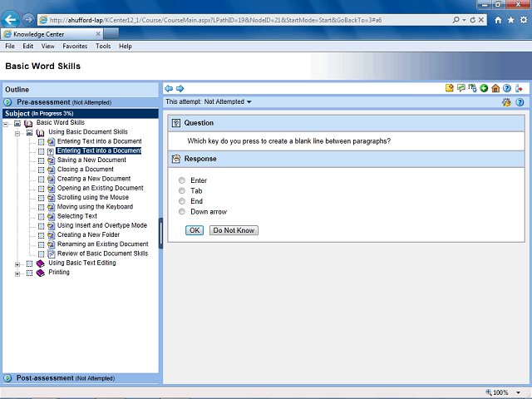Image resolution: width=532 pixels, height=399 pixels.
Task: Open the Help menu
Action: [x=126, y=47]
